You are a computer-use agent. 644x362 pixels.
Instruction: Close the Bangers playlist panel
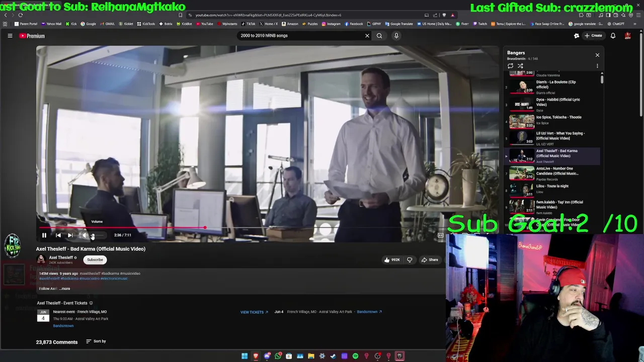(597, 55)
